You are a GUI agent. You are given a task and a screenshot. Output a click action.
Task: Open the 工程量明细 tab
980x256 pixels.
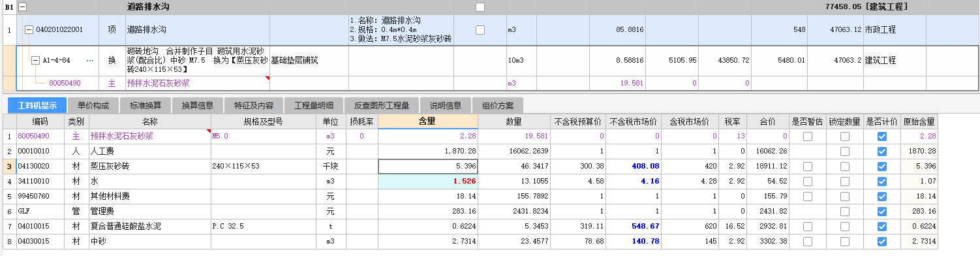click(313, 106)
